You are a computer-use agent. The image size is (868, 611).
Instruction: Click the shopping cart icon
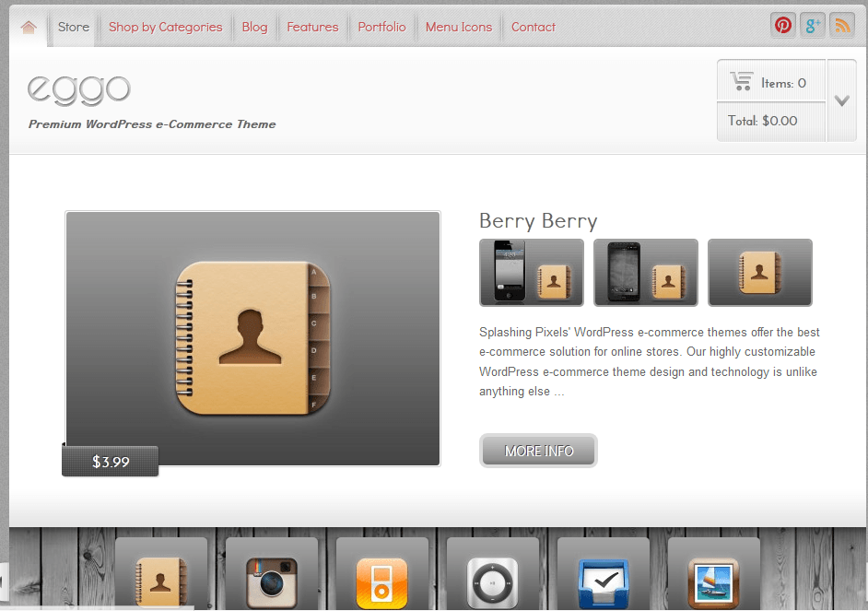(x=741, y=81)
